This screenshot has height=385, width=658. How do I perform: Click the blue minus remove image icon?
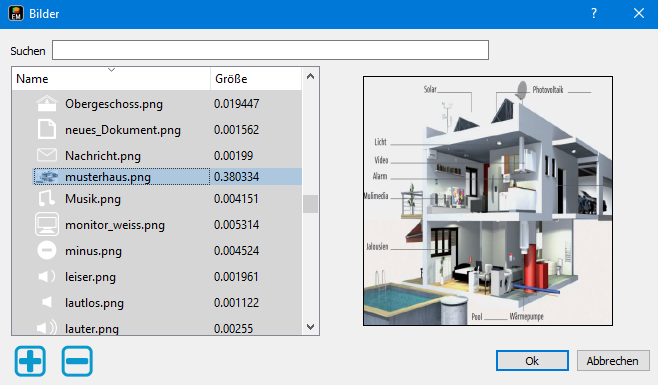[77, 361]
